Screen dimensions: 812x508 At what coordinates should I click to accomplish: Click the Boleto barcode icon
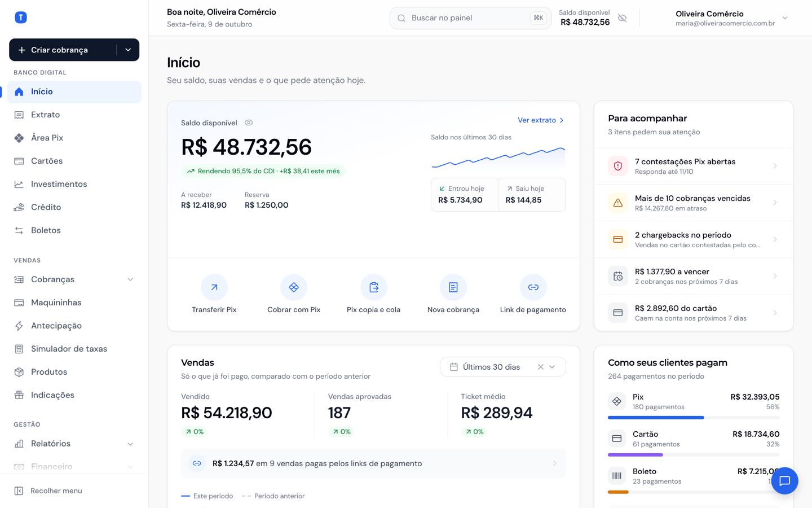click(617, 476)
